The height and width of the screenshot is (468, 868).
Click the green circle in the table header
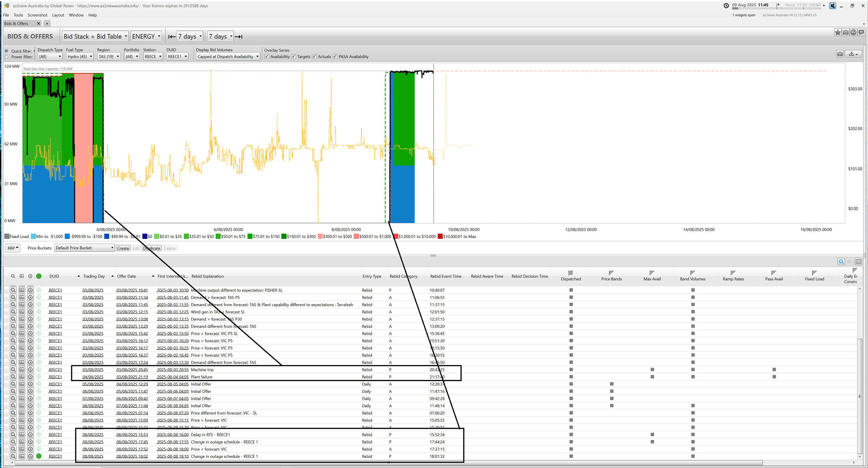pos(39,276)
